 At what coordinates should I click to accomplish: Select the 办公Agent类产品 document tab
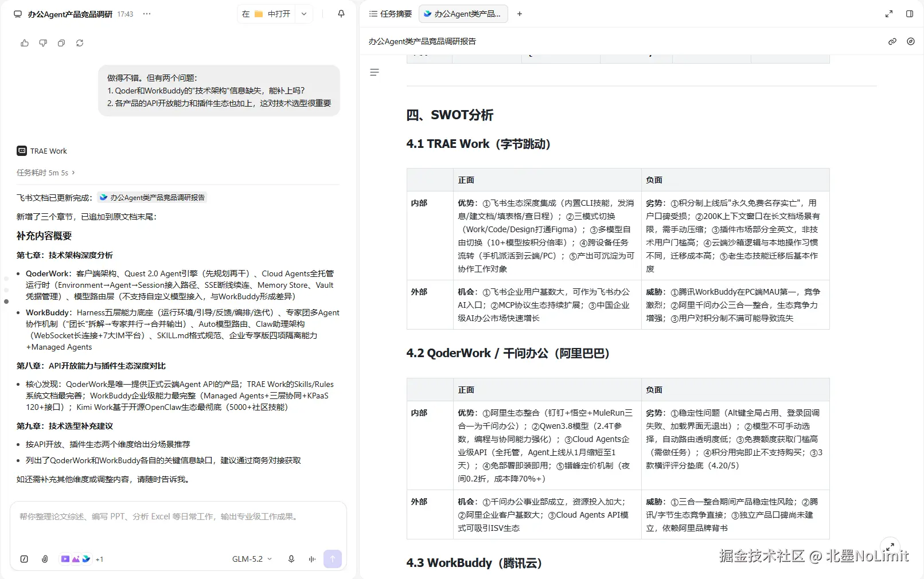(x=463, y=14)
